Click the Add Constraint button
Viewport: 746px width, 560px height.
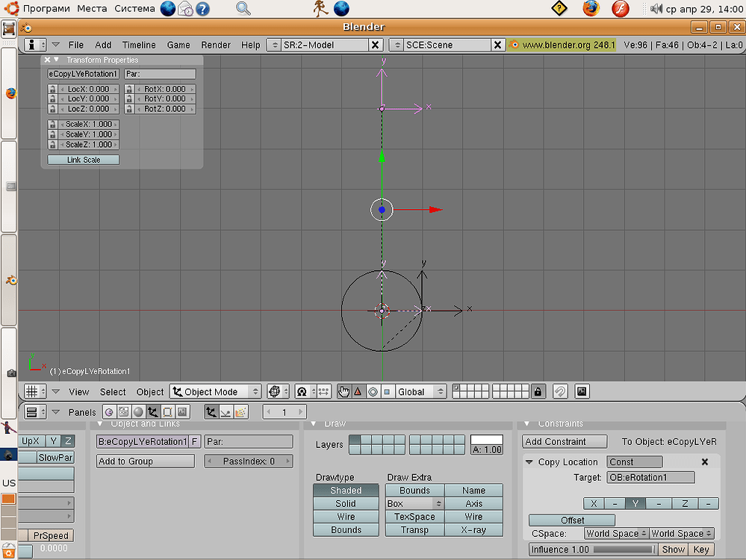(x=565, y=441)
